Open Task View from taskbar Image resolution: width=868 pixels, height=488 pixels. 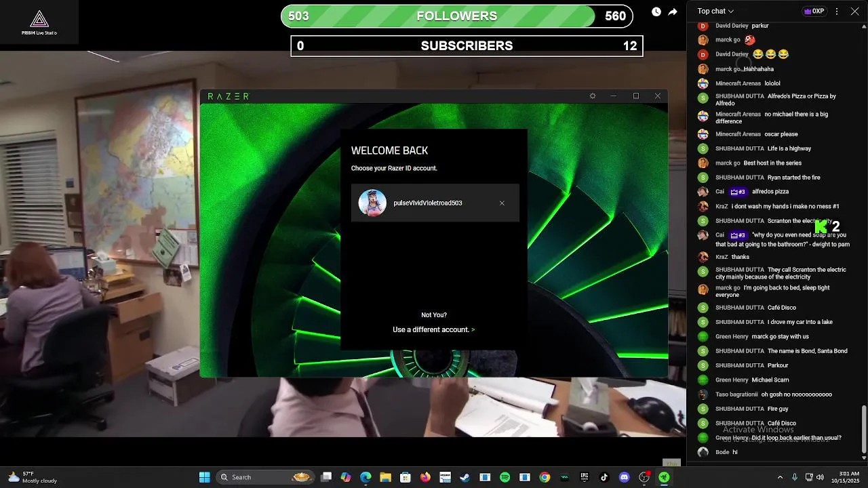coord(326,477)
